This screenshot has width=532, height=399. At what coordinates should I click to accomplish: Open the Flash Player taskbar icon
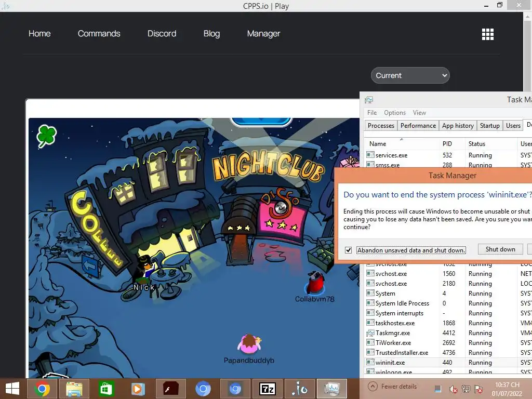170,389
